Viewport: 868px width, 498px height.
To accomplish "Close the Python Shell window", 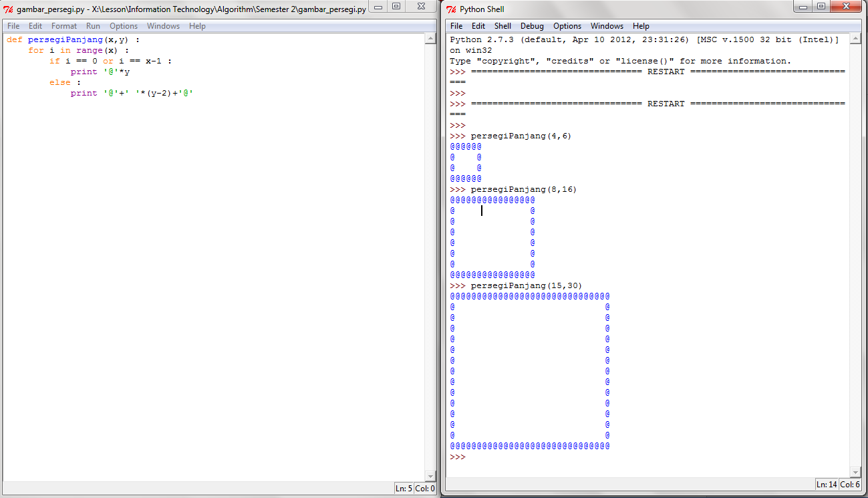I will pyautogui.click(x=845, y=7).
